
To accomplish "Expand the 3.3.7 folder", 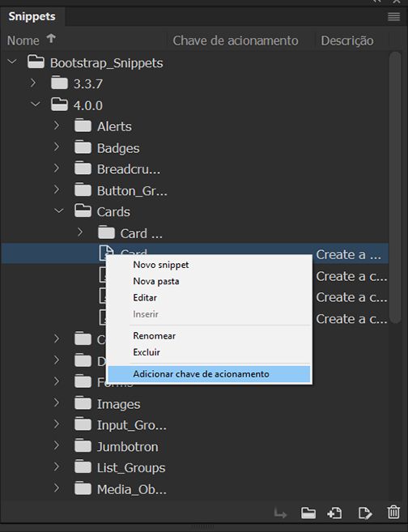I will (x=33, y=83).
